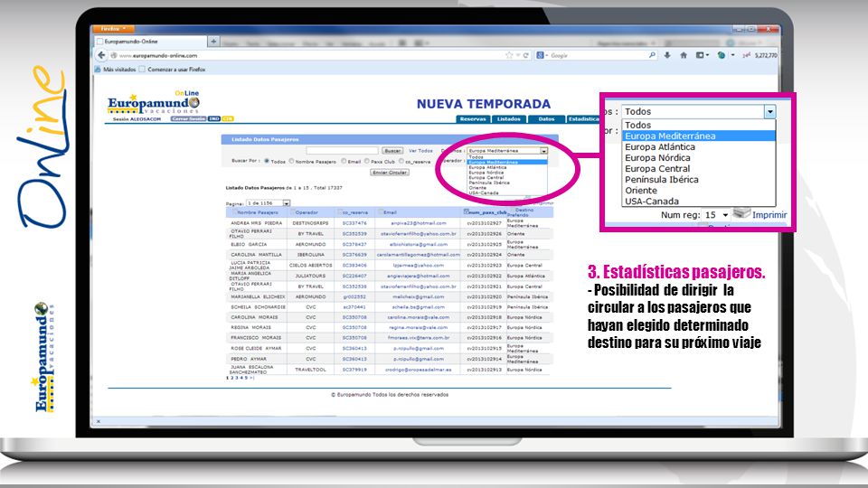
Task: Select the Paxx Club radio button
Action: pos(366,161)
